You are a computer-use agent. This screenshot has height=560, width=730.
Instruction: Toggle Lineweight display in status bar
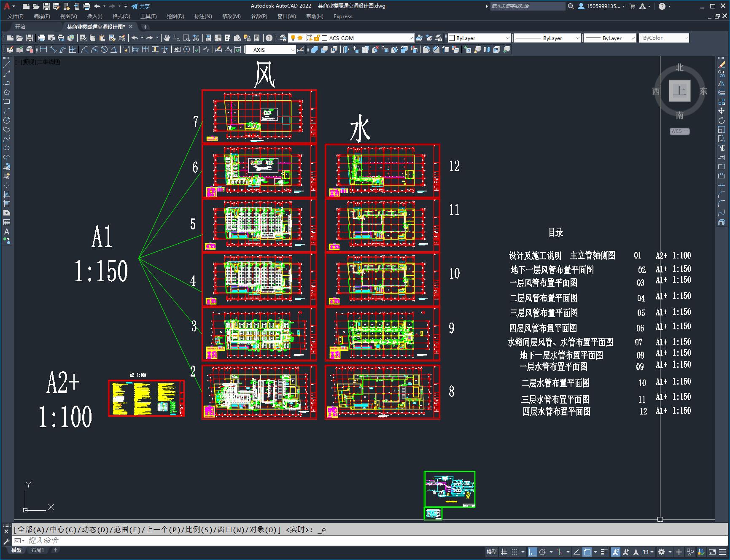pyautogui.click(x=604, y=552)
